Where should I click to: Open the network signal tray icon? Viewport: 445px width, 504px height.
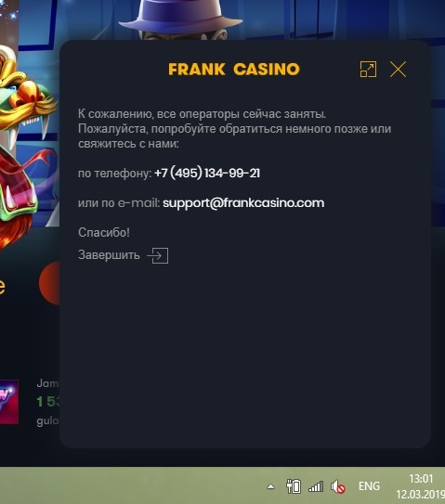click(316, 486)
